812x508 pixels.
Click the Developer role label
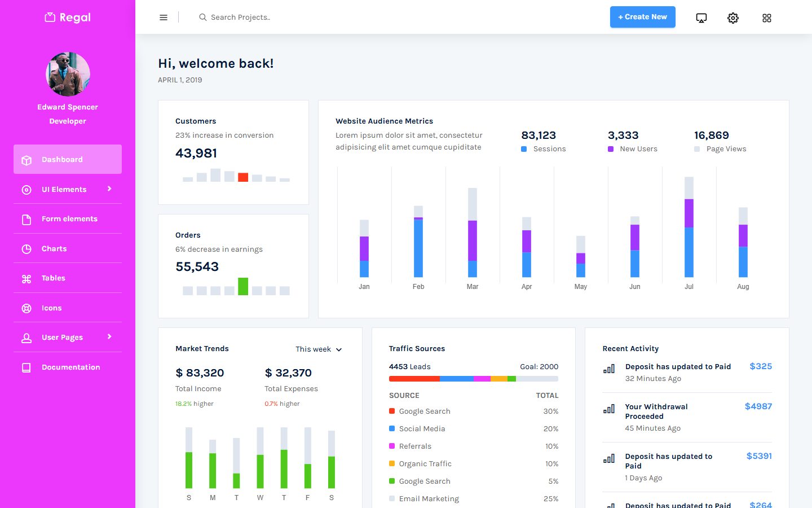pyautogui.click(x=68, y=121)
